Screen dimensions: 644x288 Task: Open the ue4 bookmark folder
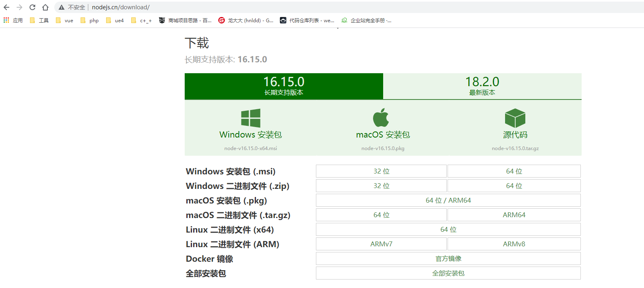pos(115,20)
